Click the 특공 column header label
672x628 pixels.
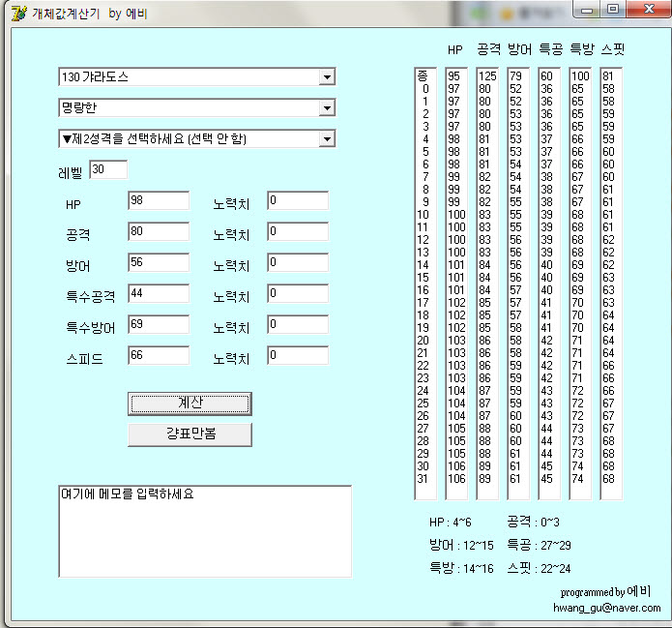pyautogui.click(x=550, y=49)
